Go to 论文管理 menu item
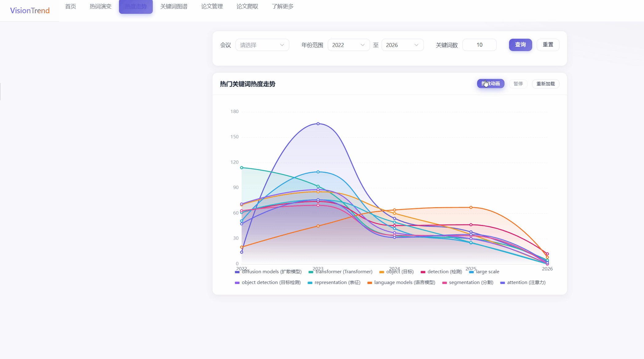 coord(212,6)
